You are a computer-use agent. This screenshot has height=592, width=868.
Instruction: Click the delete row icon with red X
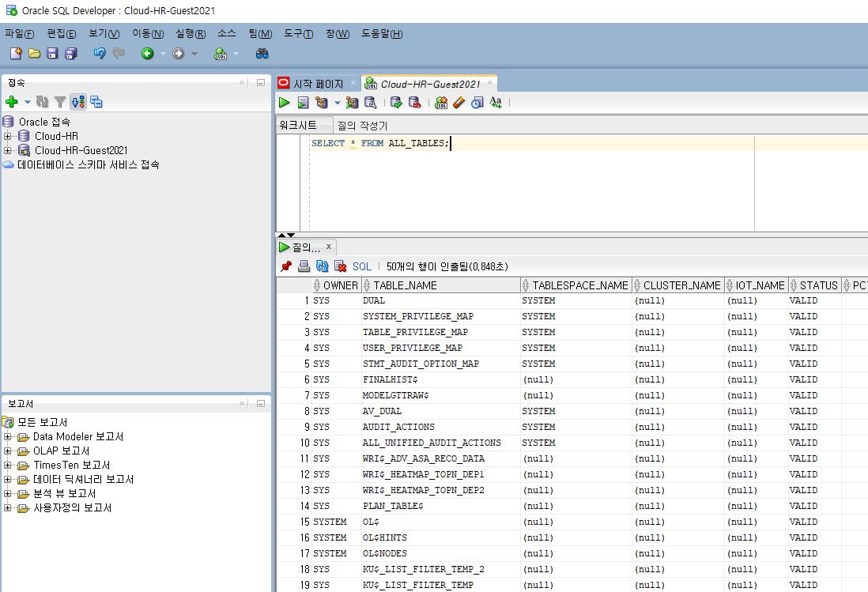[341, 266]
